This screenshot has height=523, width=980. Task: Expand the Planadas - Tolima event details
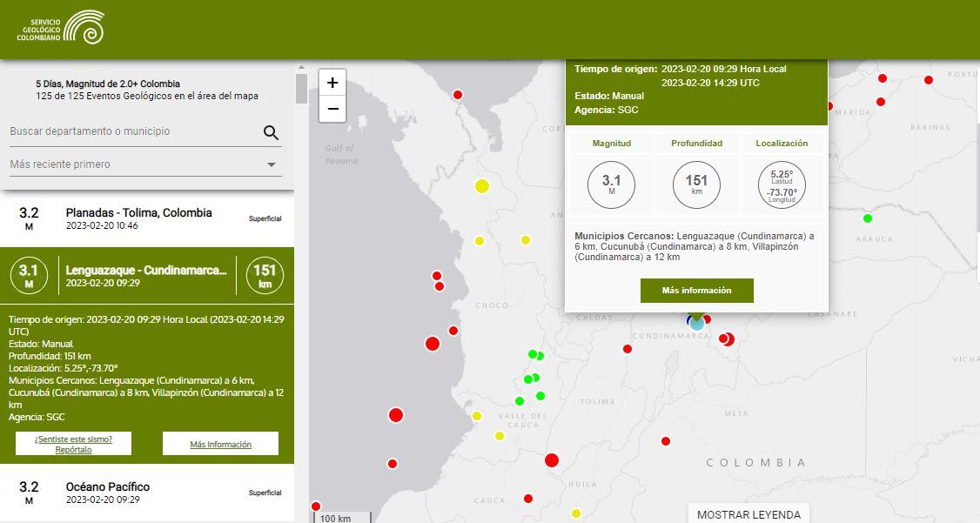pos(139,219)
